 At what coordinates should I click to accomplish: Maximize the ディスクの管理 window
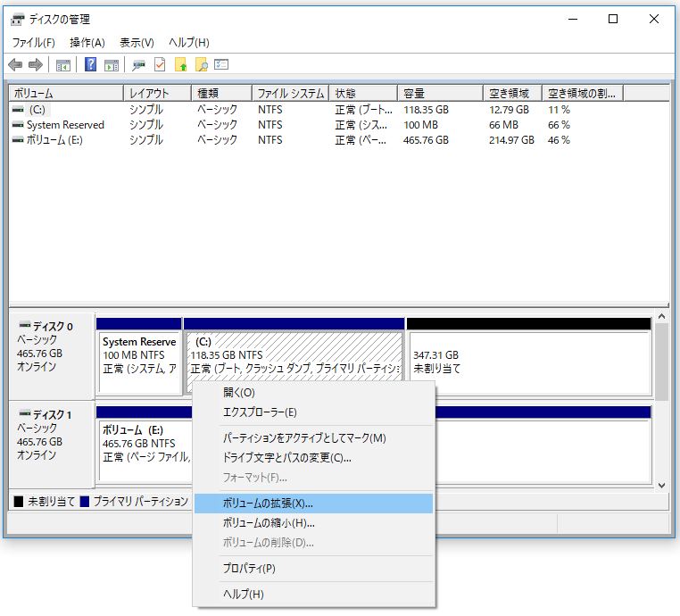click(613, 19)
